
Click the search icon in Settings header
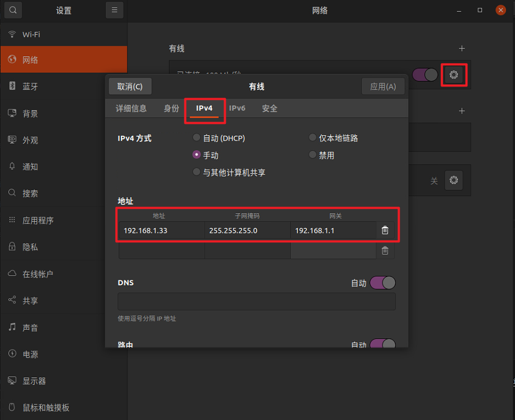(13, 10)
